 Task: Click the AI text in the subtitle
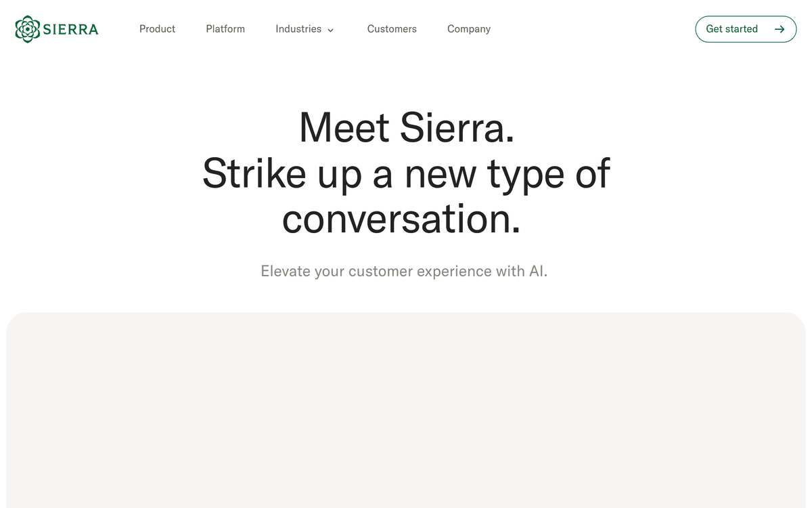coord(539,271)
